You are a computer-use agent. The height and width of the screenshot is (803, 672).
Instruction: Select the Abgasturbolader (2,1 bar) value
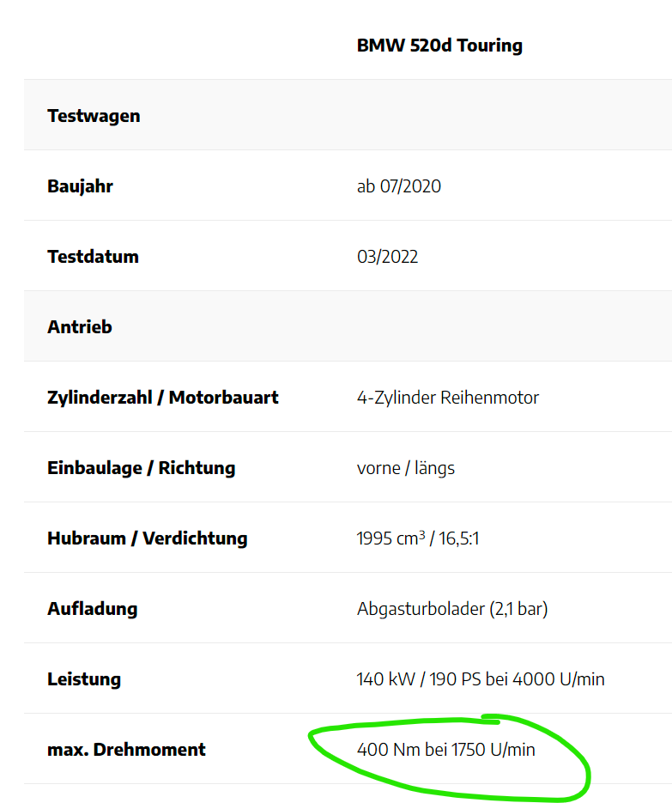tap(452, 609)
